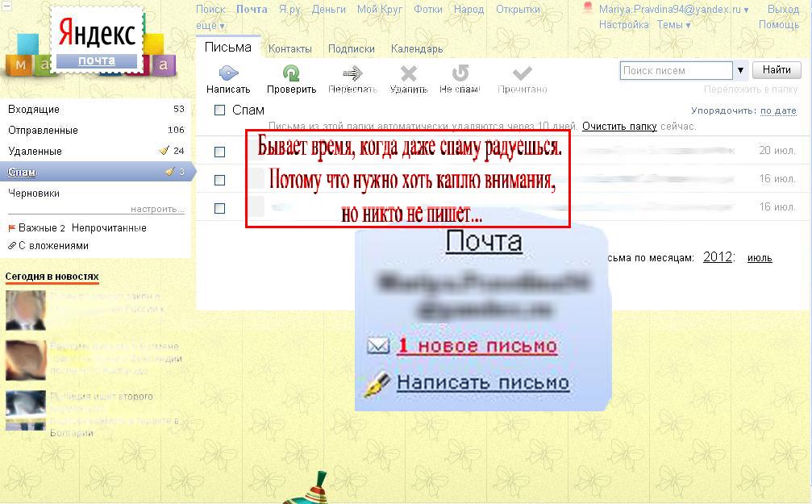Screen dimensions: 812x504
Task: Switch to the Контакты tab
Action: click(x=290, y=48)
